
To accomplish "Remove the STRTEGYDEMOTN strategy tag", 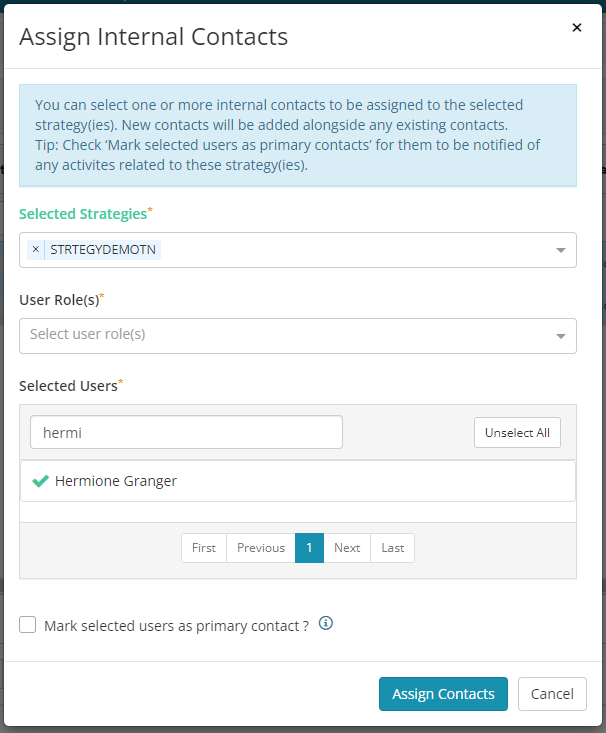I will [x=36, y=250].
